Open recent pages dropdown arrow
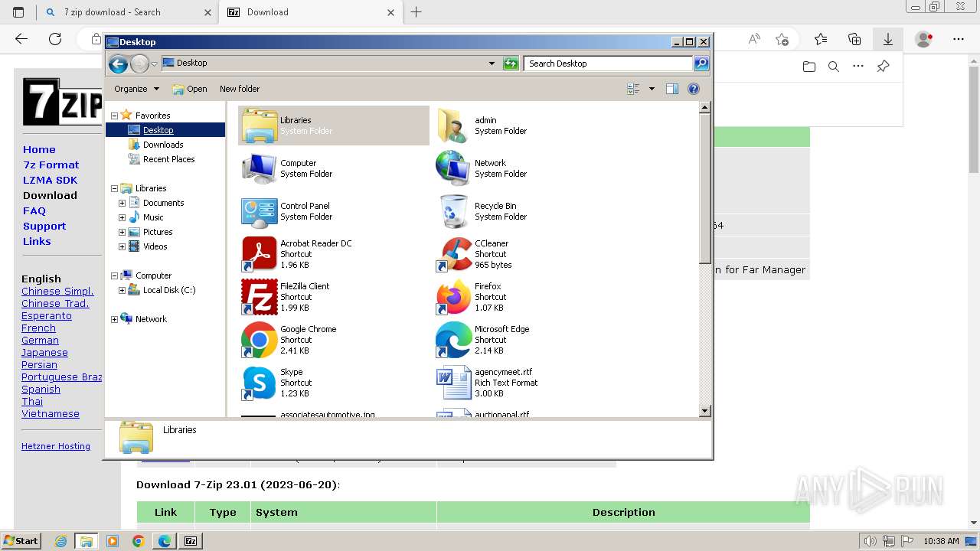This screenshot has width=980, height=551. 155,64
